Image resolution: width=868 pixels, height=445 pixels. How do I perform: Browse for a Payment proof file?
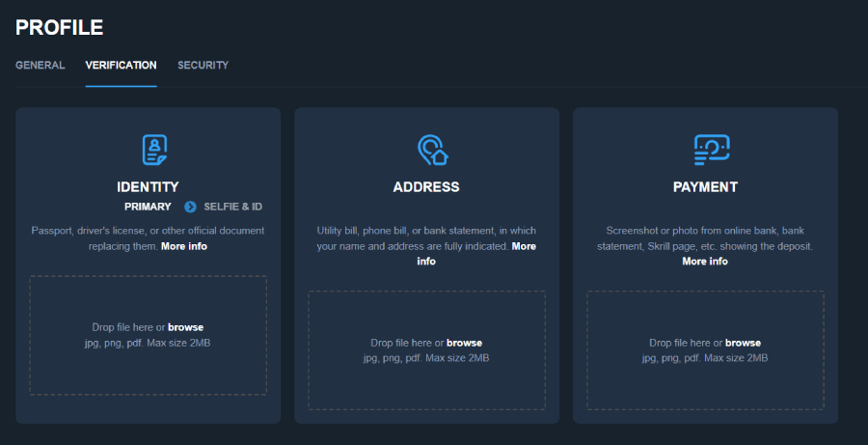click(x=743, y=343)
